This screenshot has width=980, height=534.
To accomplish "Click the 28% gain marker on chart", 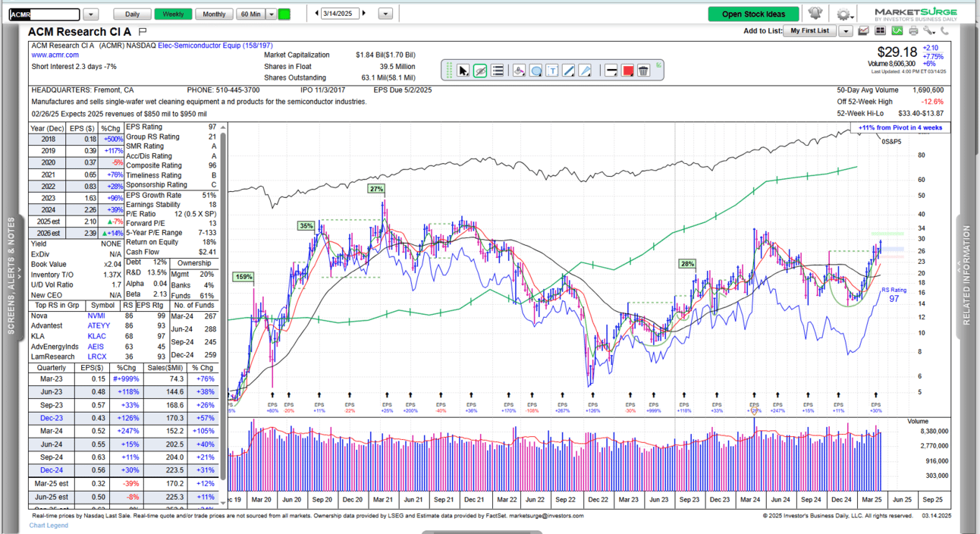I will pyautogui.click(x=687, y=264).
